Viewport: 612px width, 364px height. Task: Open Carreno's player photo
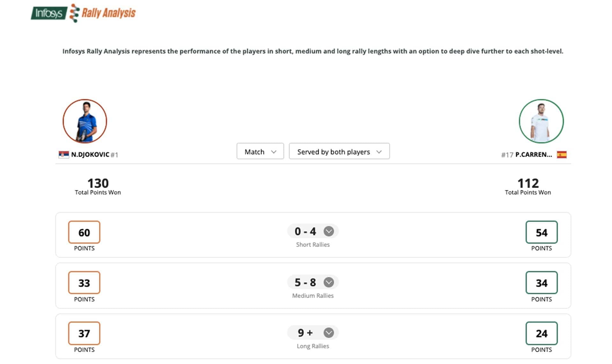[541, 121]
